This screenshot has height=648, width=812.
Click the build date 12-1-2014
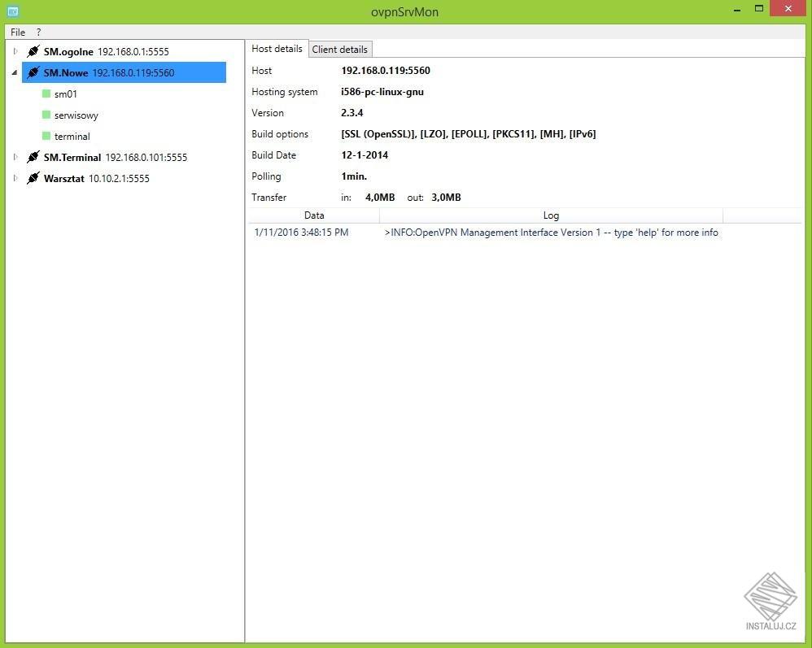click(365, 155)
